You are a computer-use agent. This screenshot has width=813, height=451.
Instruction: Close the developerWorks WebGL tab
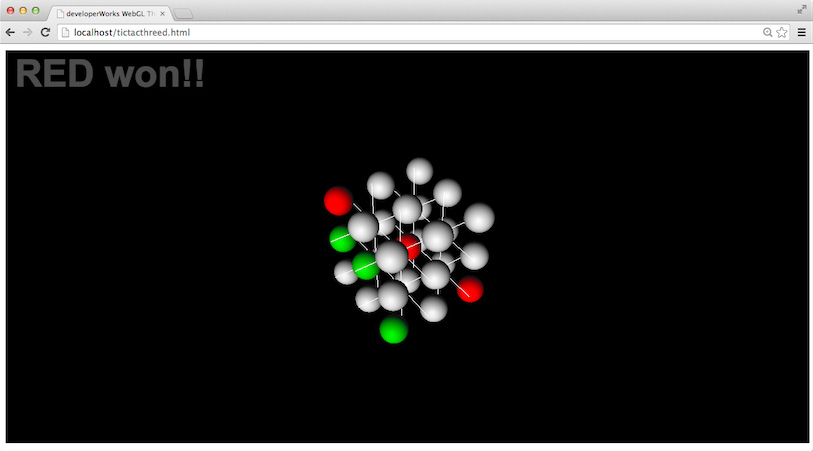(162, 13)
